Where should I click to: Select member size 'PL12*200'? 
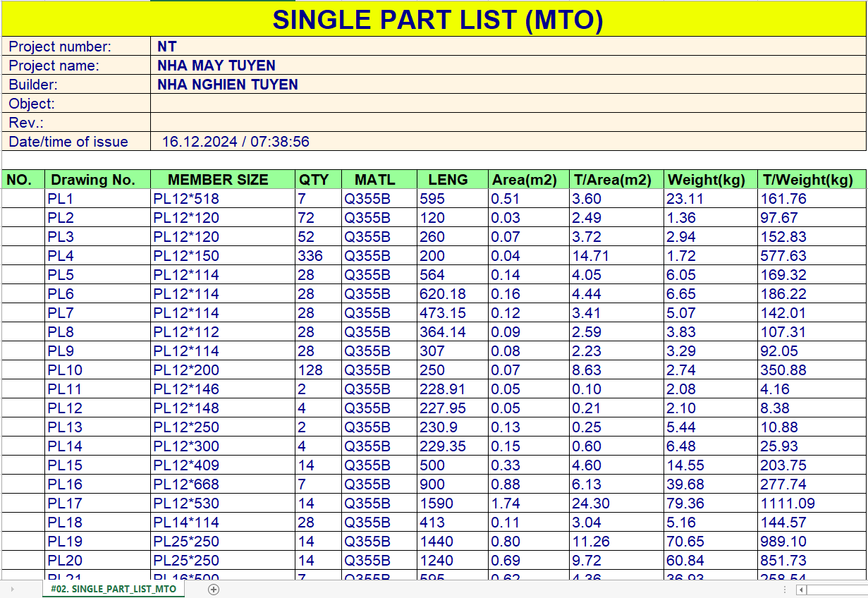click(x=223, y=370)
